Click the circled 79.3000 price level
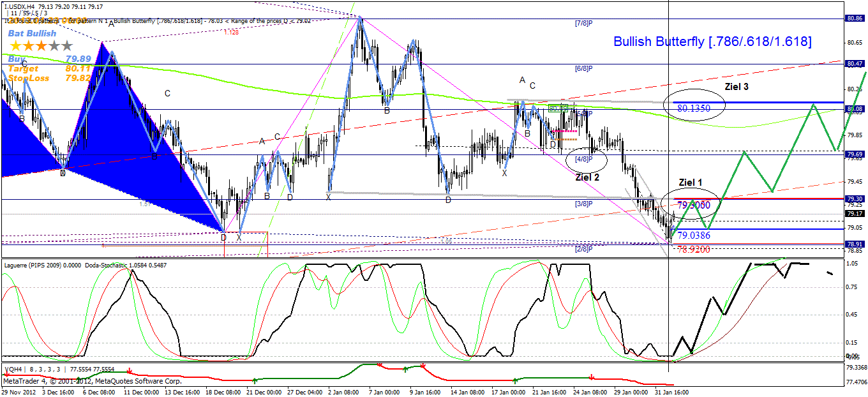This screenshot has height=397, width=868. click(x=694, y=205)
